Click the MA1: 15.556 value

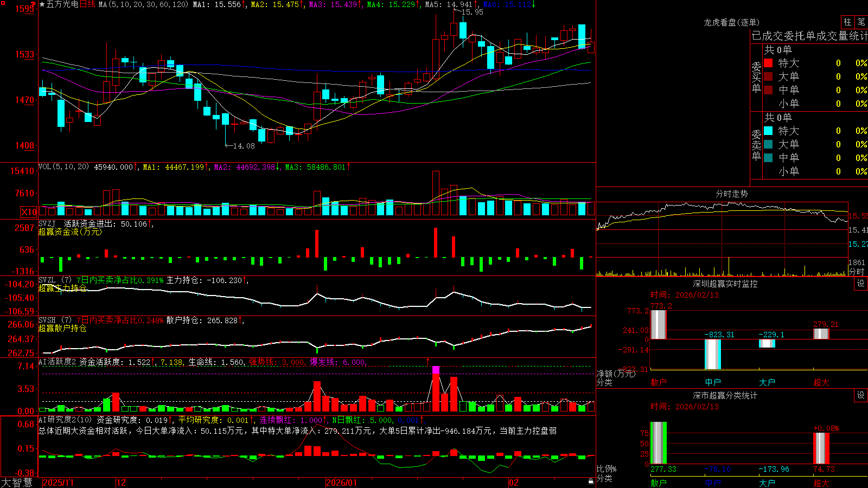point(216,4)
